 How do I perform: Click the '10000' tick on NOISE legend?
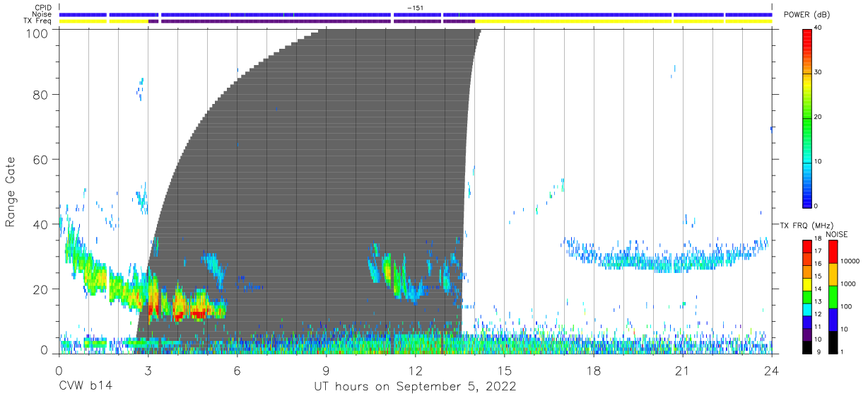coord(850,261)
